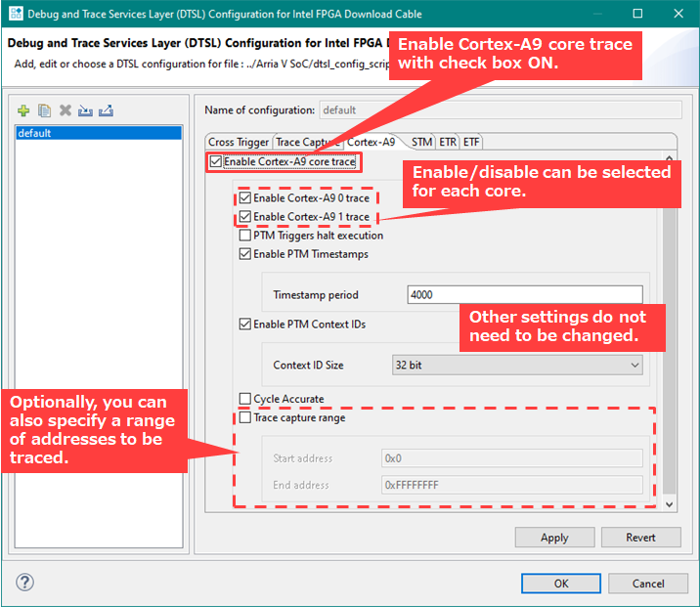This screenshot has height=607, width=700.
Task: Tick the Cycle Accurate checkbox
Action: pyautogui.click(x=245, y=399)
